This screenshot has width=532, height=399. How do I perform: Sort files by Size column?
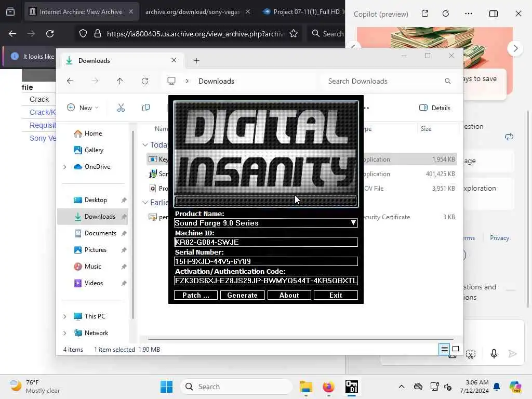click(426, 129)
